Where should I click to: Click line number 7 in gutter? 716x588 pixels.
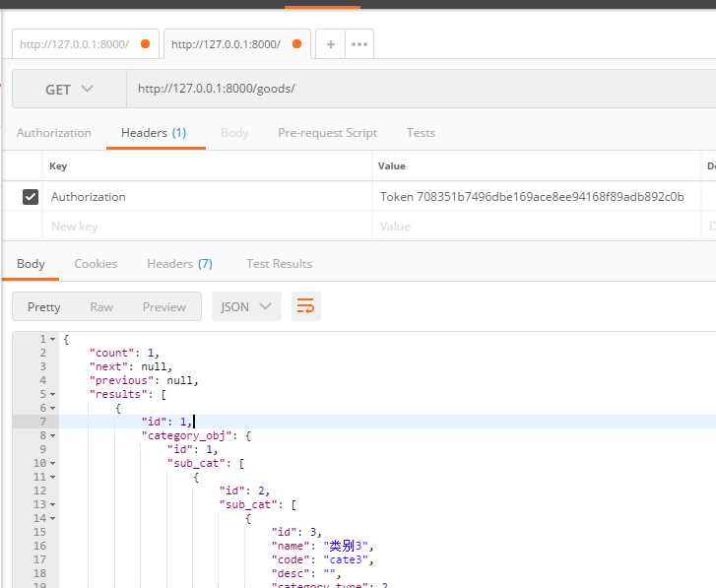pos(43,422)
